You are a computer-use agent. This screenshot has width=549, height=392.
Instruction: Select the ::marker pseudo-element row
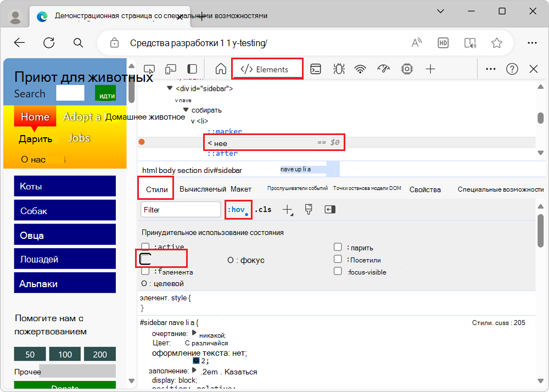tap(225, 132)
